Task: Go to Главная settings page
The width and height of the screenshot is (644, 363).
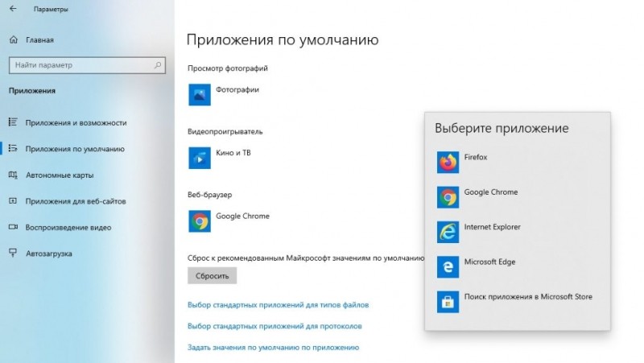Action: coord(39,39)
